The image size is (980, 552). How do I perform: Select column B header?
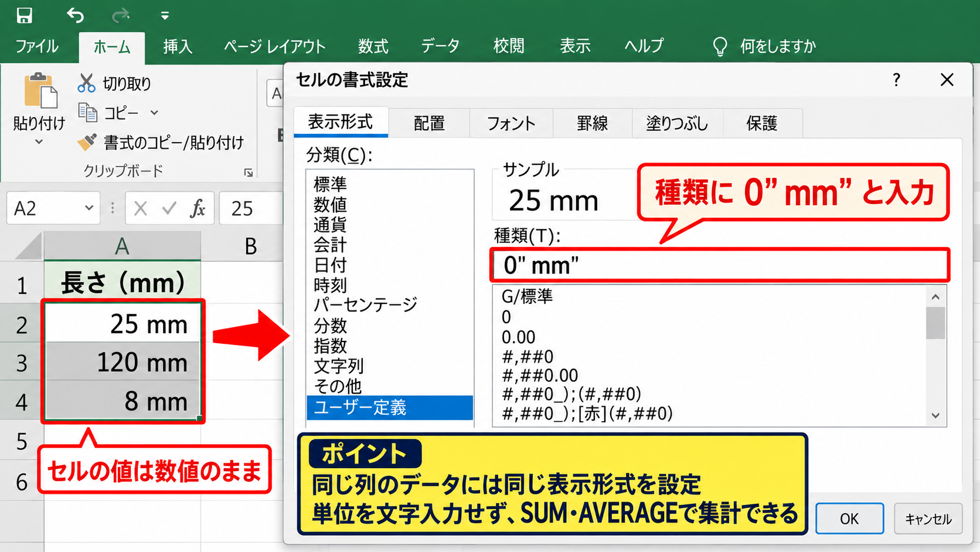[250, 246]
